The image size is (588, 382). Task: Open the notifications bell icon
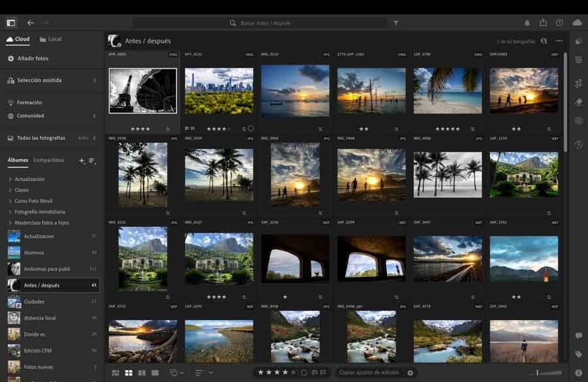[x=527, y=23]
